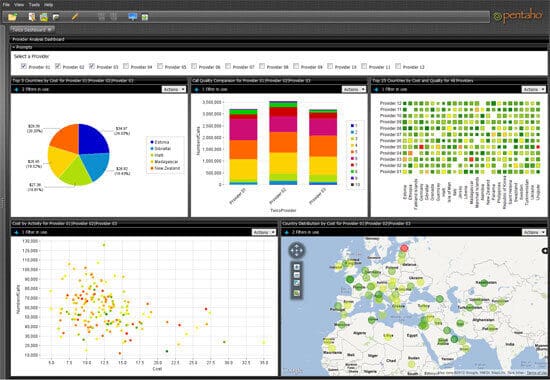Zoom out on the map with minus
This screenshot has height=380, width=550.
pos(297,275)
